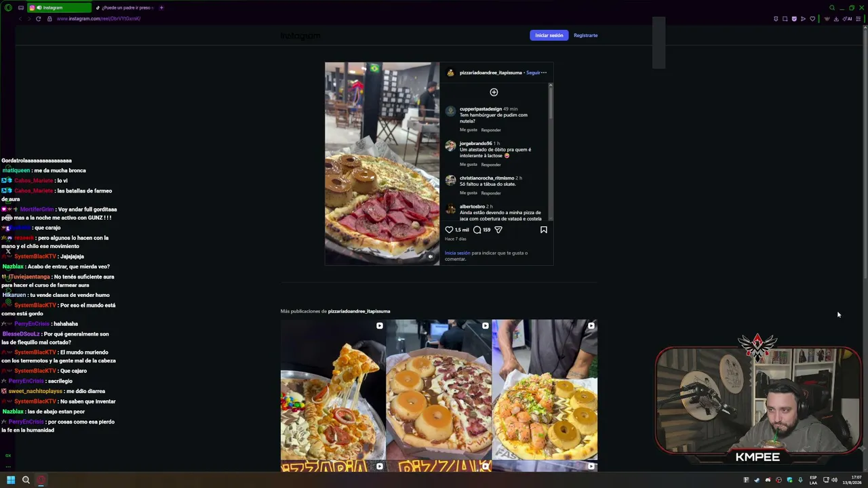The height and width of the screenshot is (488, 868).
Task: Open the AI assistant toolbar button
Action: point(848,19)
